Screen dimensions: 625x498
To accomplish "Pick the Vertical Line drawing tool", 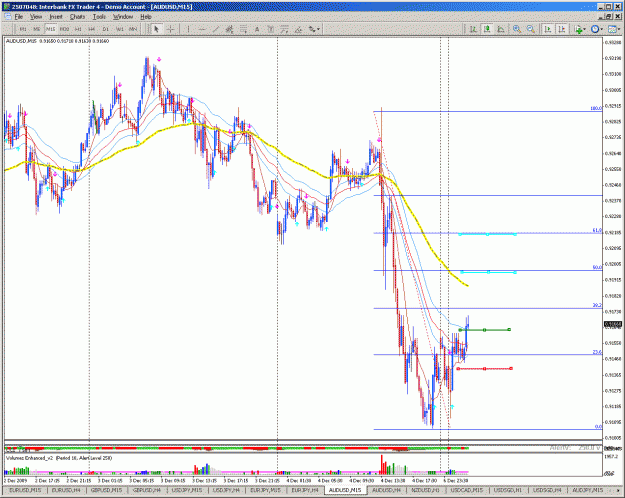I will (188, 29).
